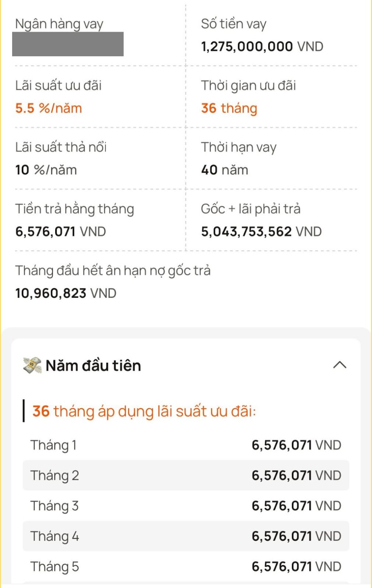Open the Tháng 3 payment row
The image size is (372, 588).
click(x=186, y=506)
